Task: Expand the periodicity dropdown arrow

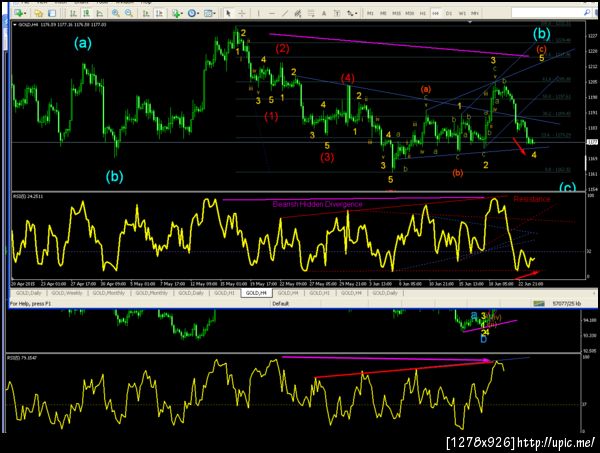Action: point(199,13)
